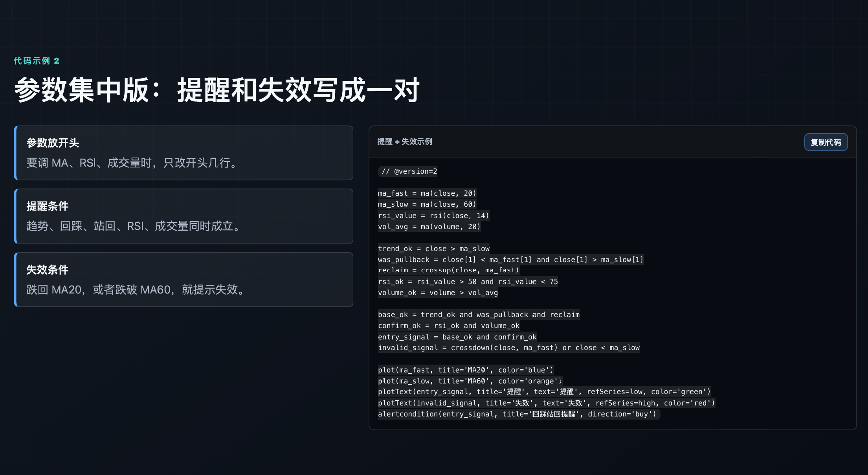
Task: Click the // @version=2 comment line
Action: point(408,171)
